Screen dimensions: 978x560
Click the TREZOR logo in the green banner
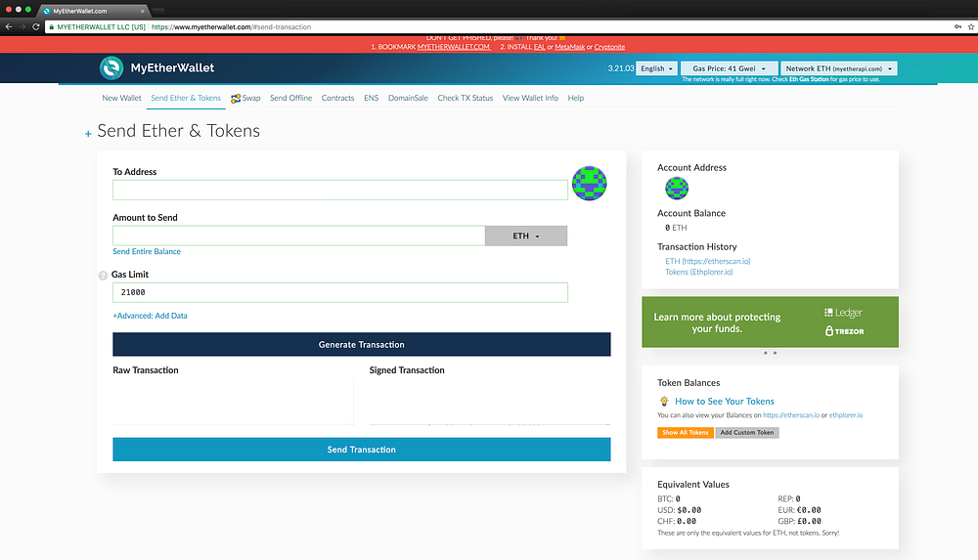point(845,331)
